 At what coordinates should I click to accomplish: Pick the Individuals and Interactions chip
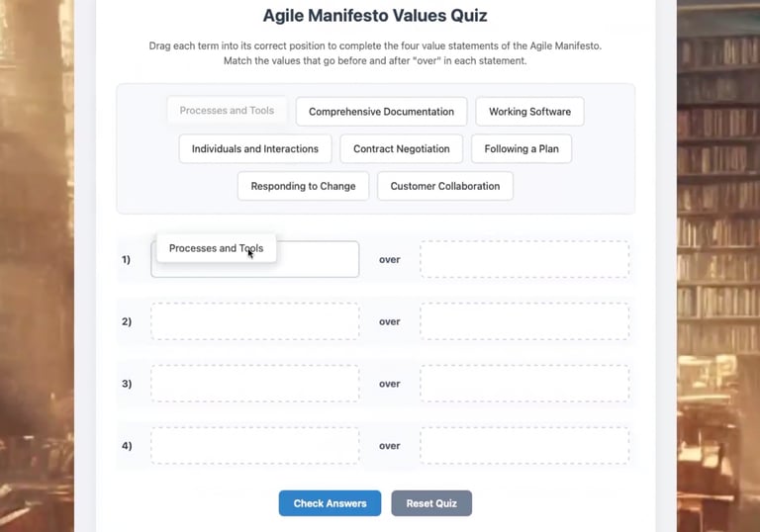[x=255, y=148]
